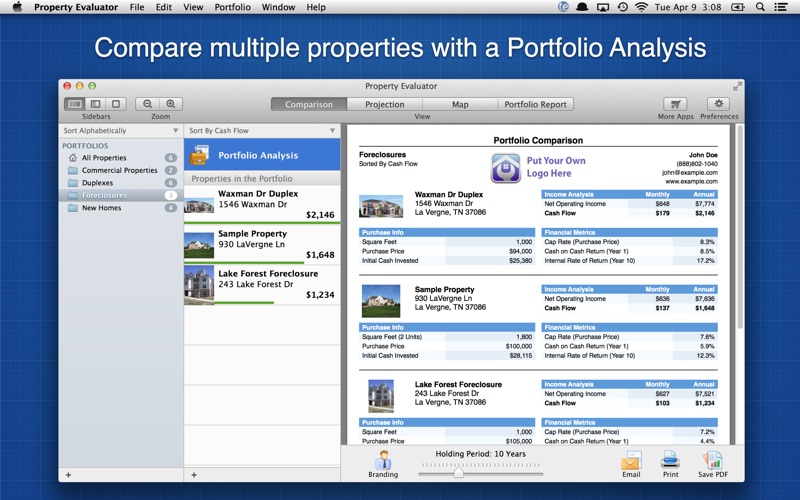The width and height of the screenshot is (800, 500).
Task: Switch to Projection view tab
Action: pyautogui.click(x=385, y=104)
